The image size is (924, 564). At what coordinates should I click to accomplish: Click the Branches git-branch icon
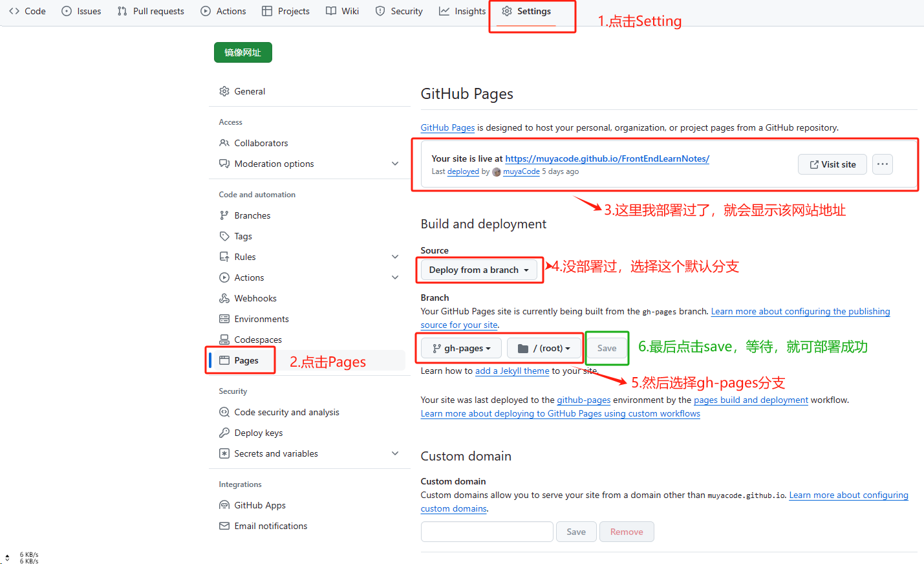224,215
